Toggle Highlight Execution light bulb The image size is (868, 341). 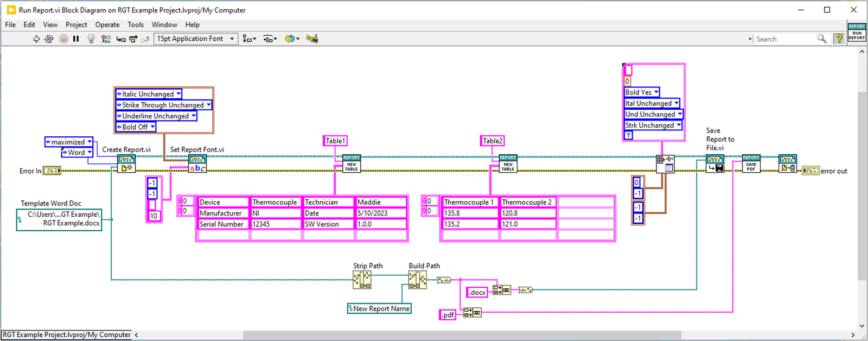pos(91,39)
